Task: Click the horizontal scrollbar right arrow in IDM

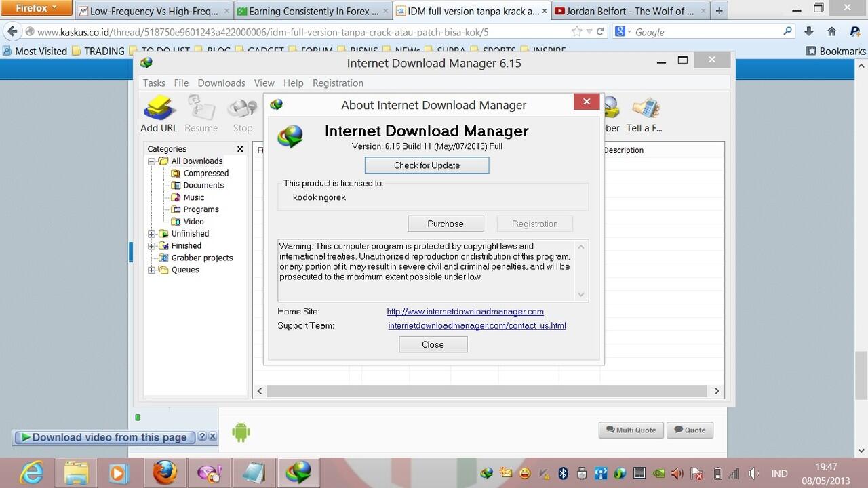Action: pos(717,391)
